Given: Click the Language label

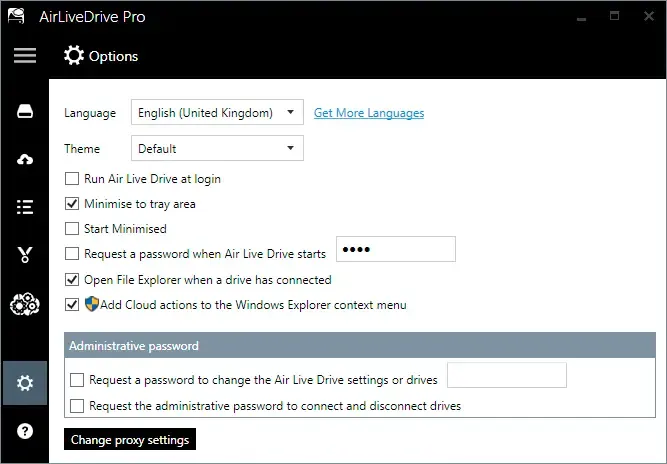Looking at the screenshot, I should [90, 113].
